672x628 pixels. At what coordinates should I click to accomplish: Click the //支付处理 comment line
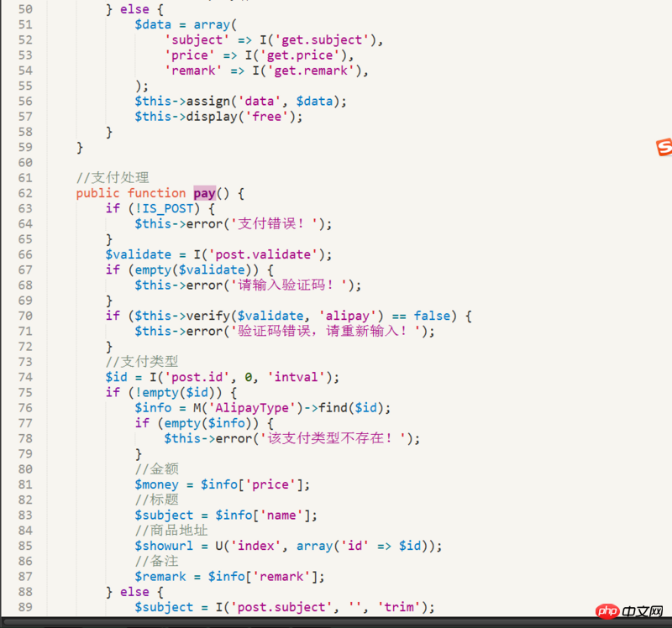(x=112, y=177)
